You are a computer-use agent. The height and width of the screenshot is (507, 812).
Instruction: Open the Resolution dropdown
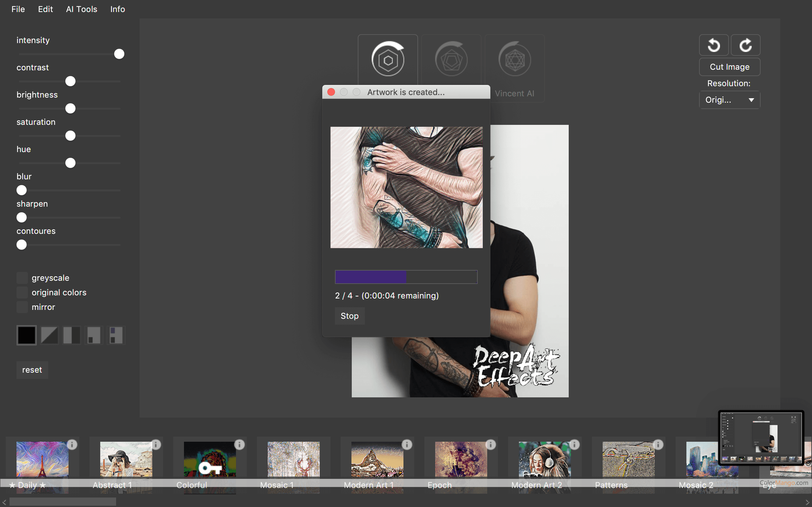coord(730,100)
